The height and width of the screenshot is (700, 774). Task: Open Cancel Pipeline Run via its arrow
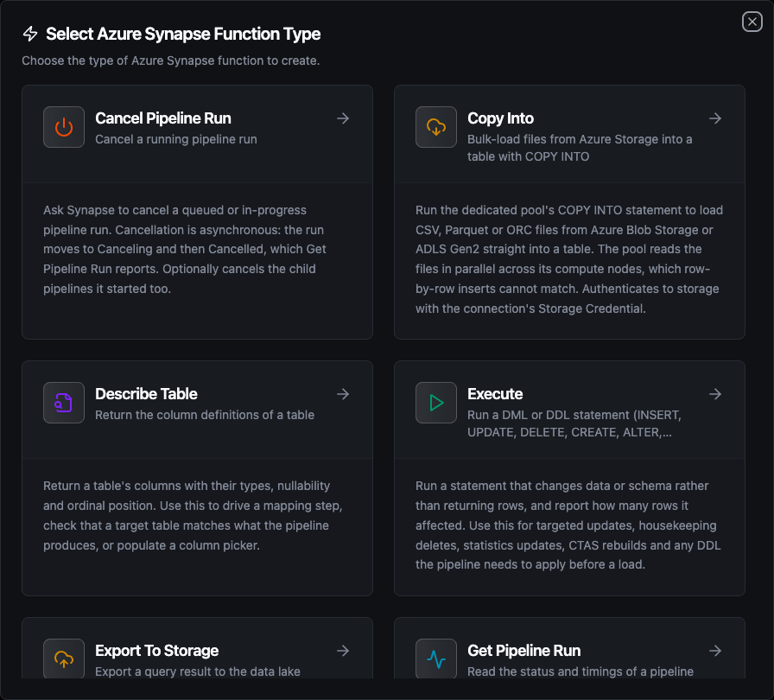(x=343, y=118)
